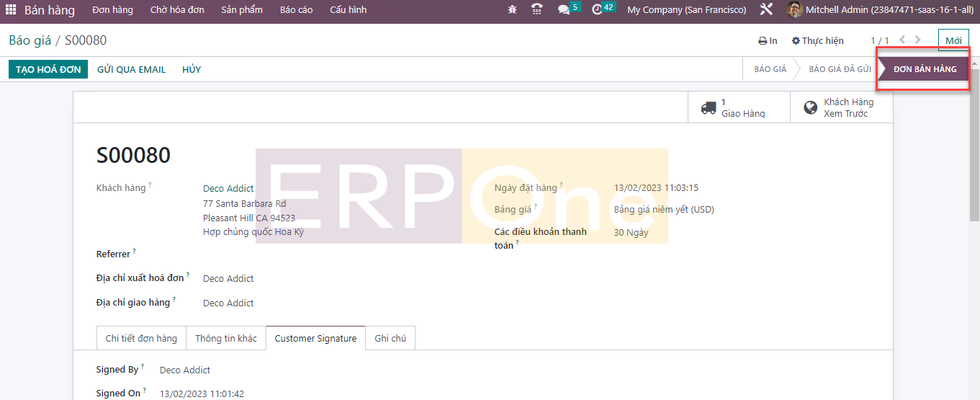Open the apps grid menu icon
The image size is (980, 400).
click(x=11, y=10)
